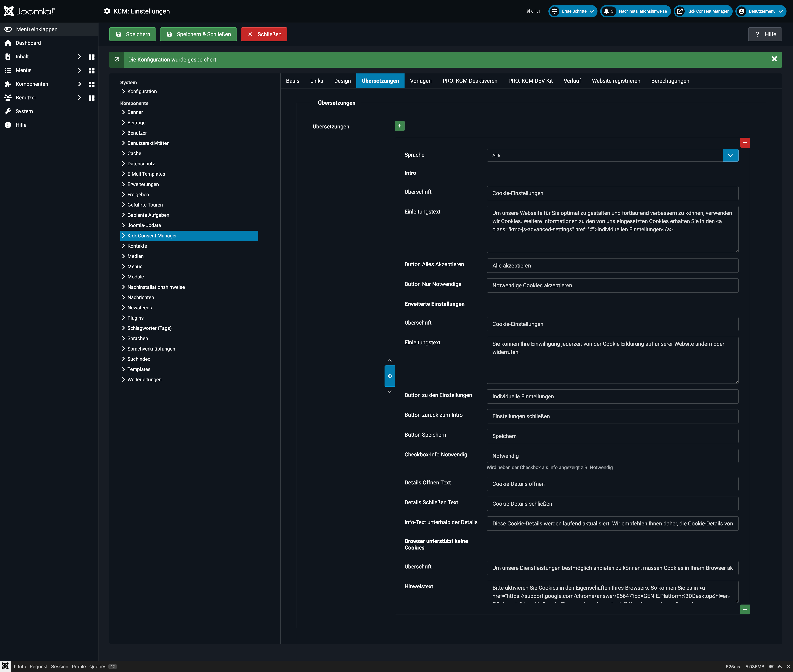Select E-Mail Templates in component list
Viewport: 793px width, 672px height.
coord(146,174)
